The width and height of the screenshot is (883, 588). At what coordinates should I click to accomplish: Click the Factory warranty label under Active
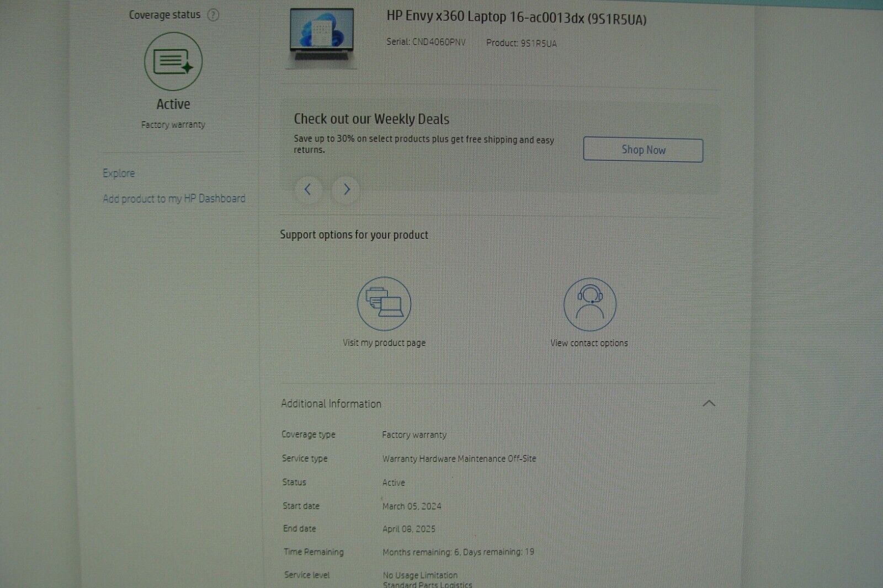point(173,125)
